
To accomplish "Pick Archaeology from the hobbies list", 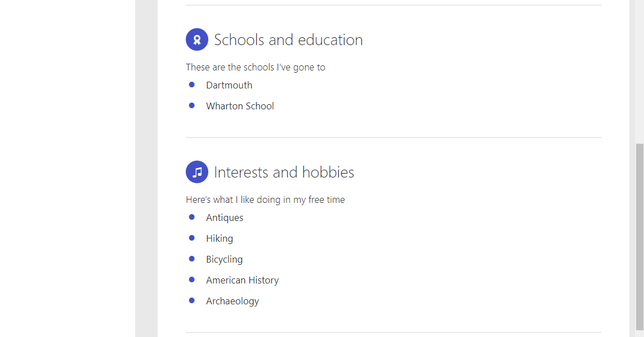I will pyautogui.click(x=232, y=301).
